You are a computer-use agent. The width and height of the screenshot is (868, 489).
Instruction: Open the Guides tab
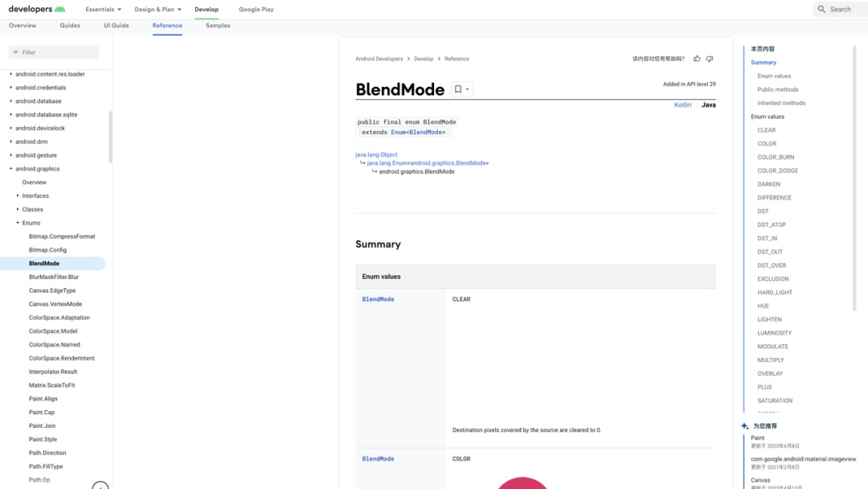tap(70, 26)
